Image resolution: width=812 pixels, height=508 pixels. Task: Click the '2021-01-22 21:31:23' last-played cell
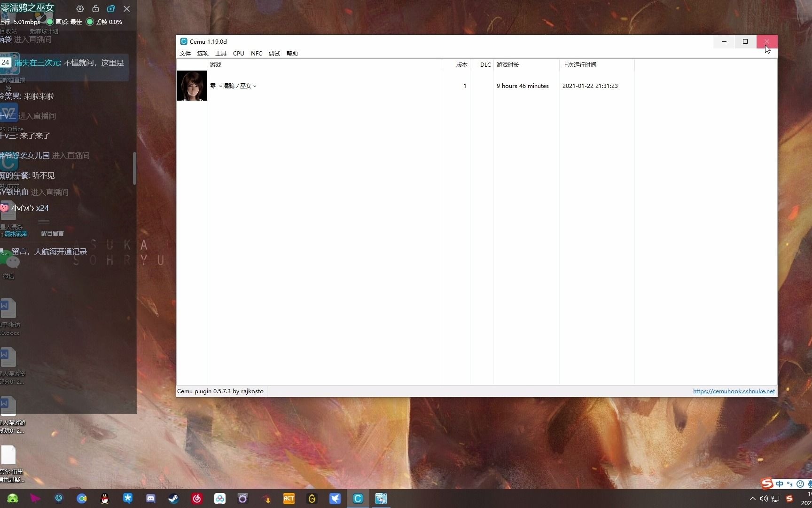[x=590, y=86]
